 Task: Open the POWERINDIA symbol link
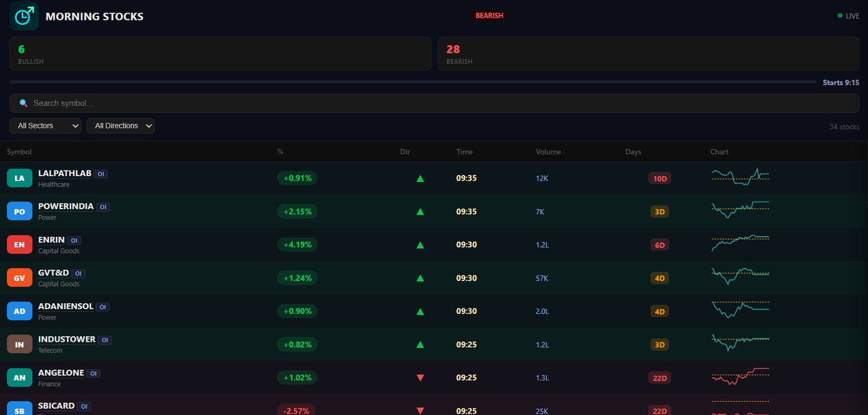click(66, 207)
